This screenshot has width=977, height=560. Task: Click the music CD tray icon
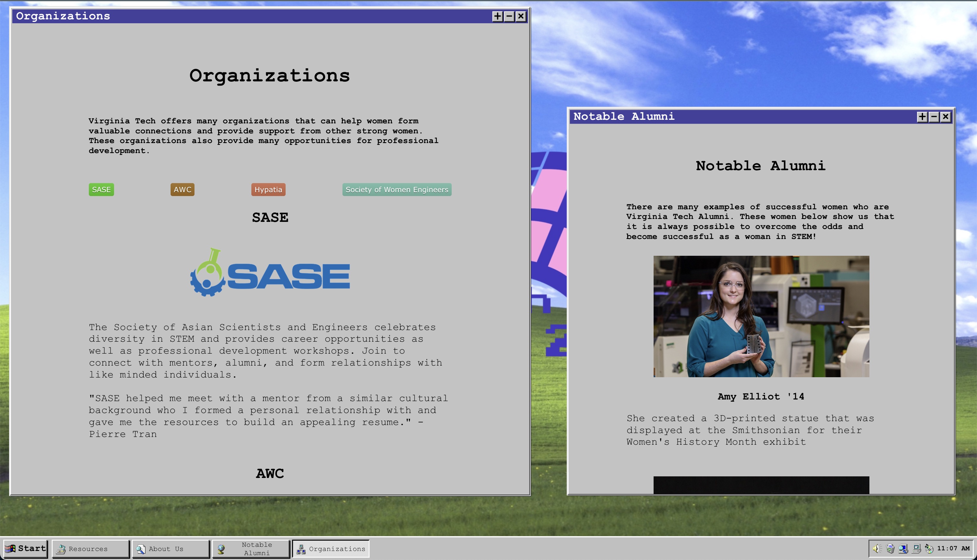click(x=929, y=548)
